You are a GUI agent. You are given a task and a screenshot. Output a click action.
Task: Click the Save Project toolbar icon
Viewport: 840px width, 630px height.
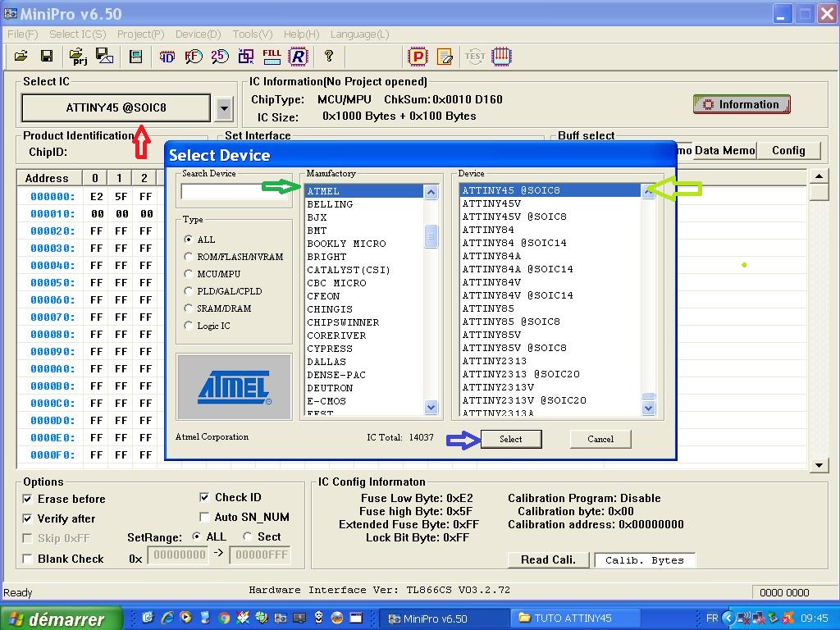(x=104, y=56)
